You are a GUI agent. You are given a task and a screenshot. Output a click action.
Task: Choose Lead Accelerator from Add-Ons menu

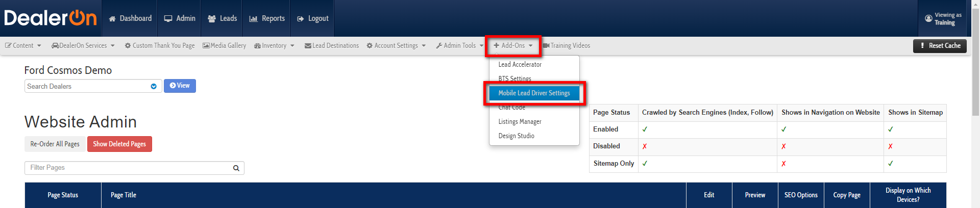(x=520, y=65)
